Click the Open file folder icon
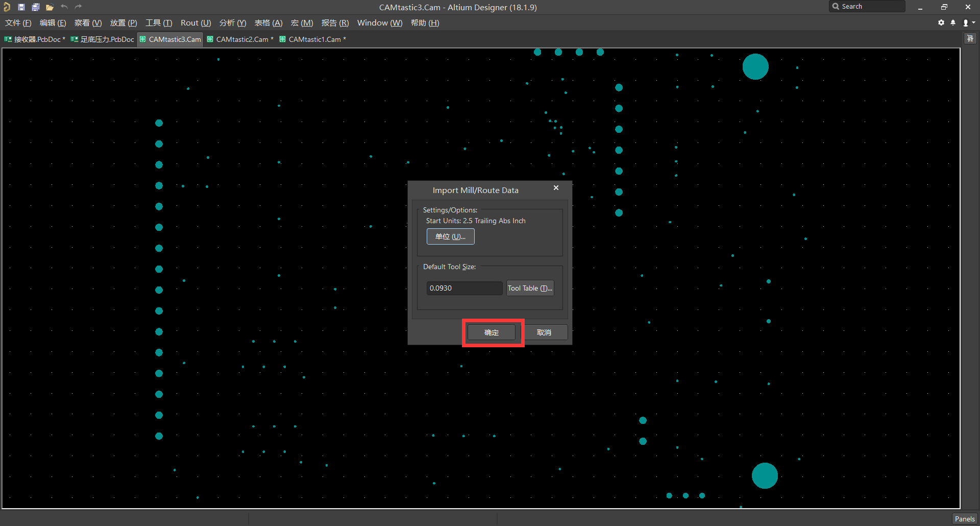 pyautogui.click(x=49, y=7)
